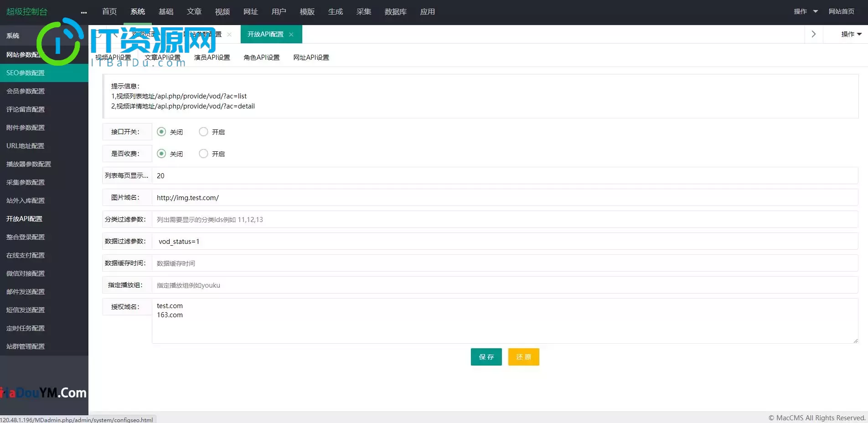The width and height of the screenshot is (868, 423).
Task: Open 邮件发送配置 in sidebar
Action: pos(44,292)
